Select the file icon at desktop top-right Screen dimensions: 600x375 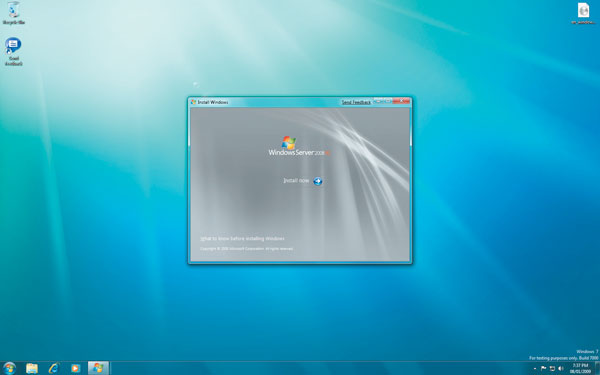[584, 13]
